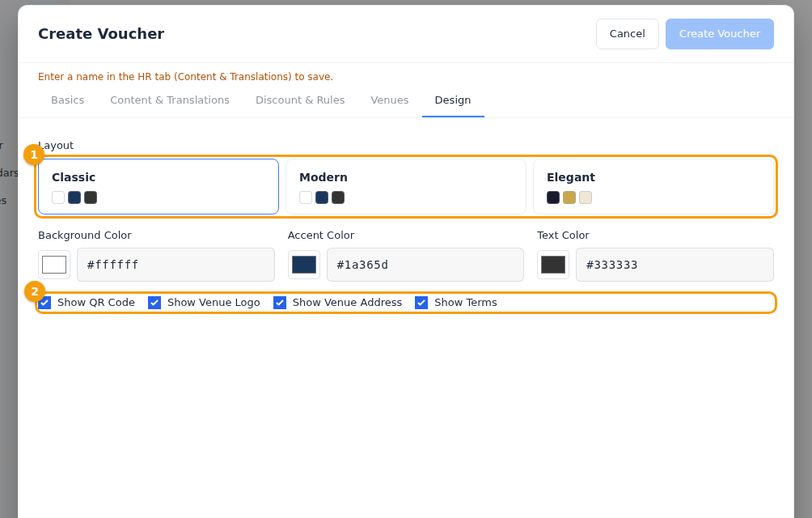
Task: Click the Show Venue Logo label text
Action: 214,303
